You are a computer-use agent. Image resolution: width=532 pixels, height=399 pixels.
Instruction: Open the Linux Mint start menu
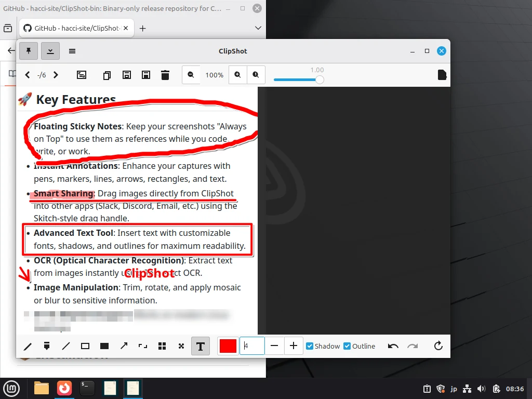(x=11, y=388)
